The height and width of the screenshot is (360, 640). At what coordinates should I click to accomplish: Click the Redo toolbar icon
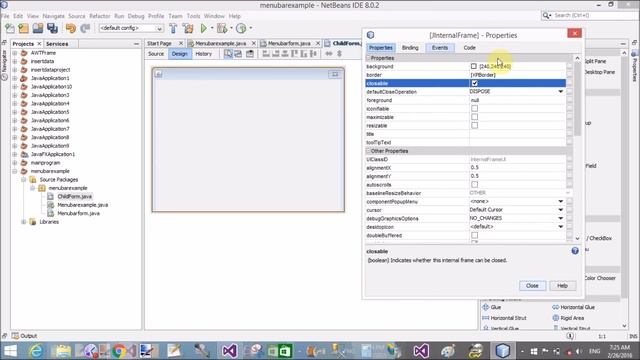(85, 28)
